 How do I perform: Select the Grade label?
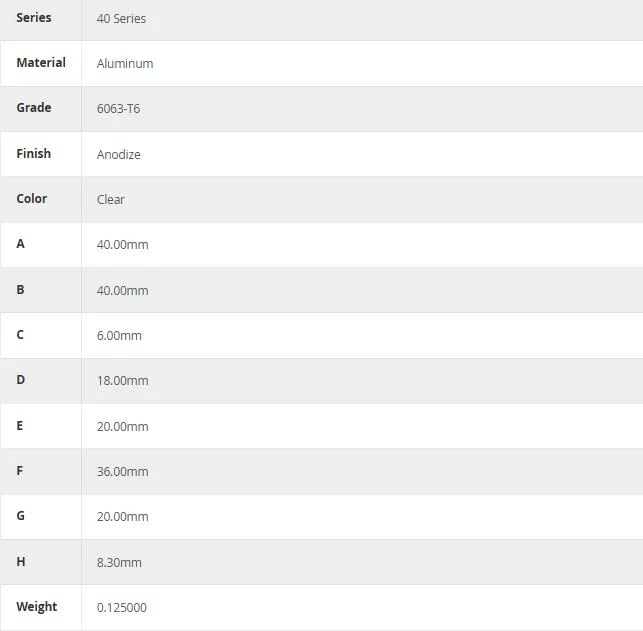tap(34, 108)
